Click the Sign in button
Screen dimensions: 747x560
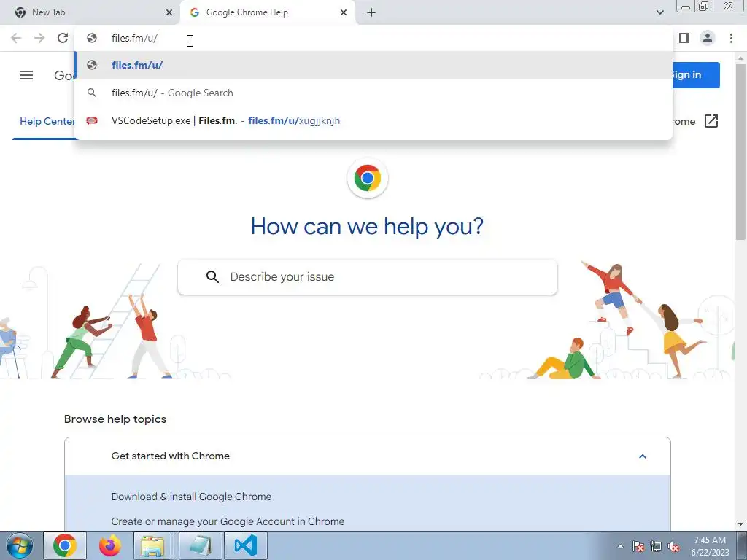pos(695,75)
